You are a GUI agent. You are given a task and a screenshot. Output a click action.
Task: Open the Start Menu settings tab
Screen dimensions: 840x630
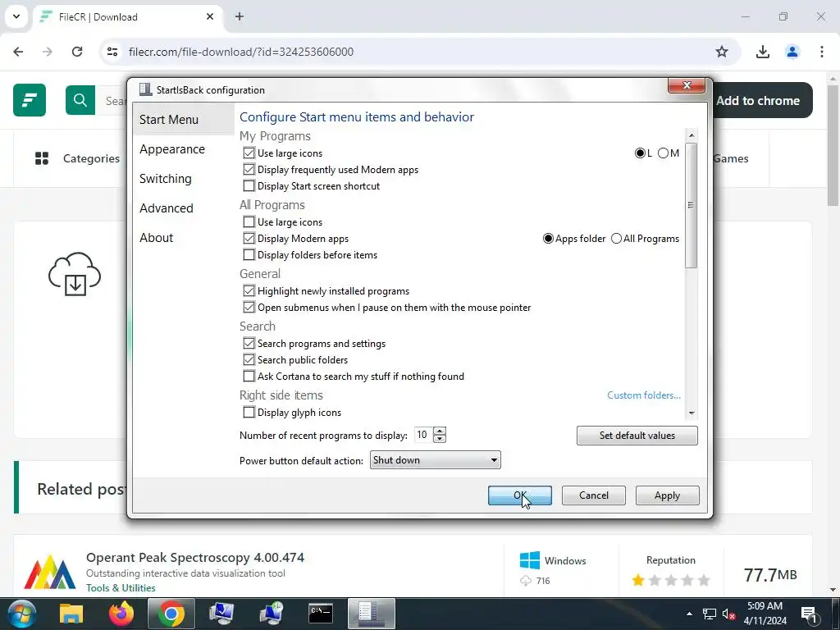click(183, 120)
